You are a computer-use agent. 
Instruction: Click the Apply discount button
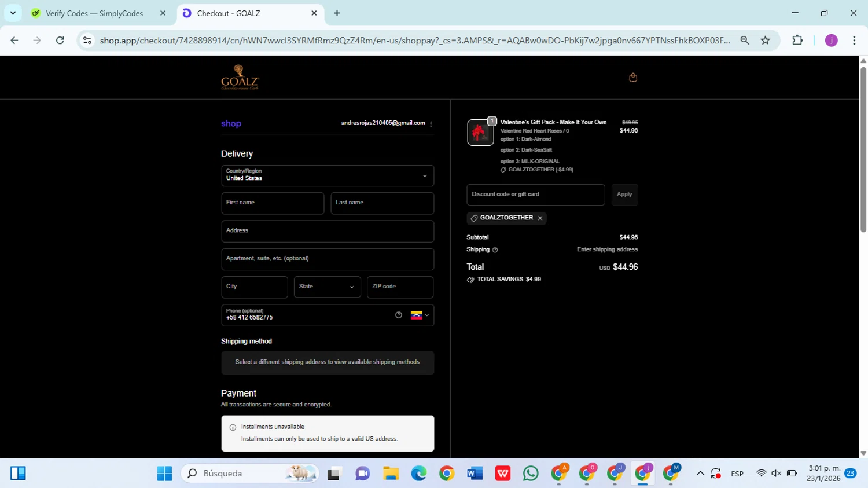tap(624, 195)
